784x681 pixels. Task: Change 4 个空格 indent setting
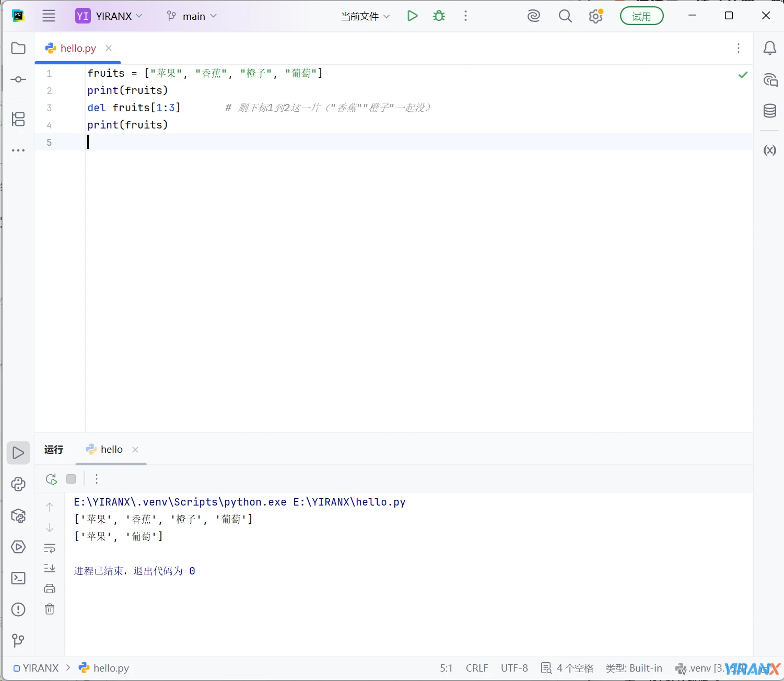(567, 668)
